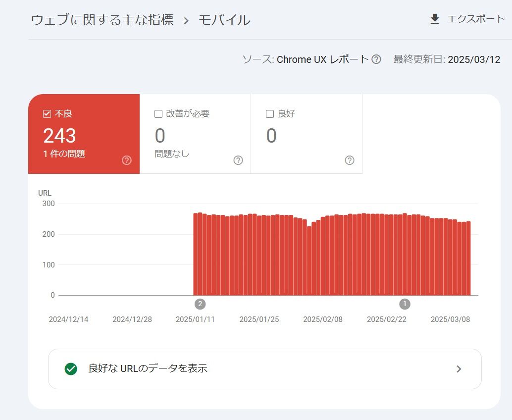This screenshot has width=512, height=420.
Task: Click the 問題なし text
Action: click(172, 154)
